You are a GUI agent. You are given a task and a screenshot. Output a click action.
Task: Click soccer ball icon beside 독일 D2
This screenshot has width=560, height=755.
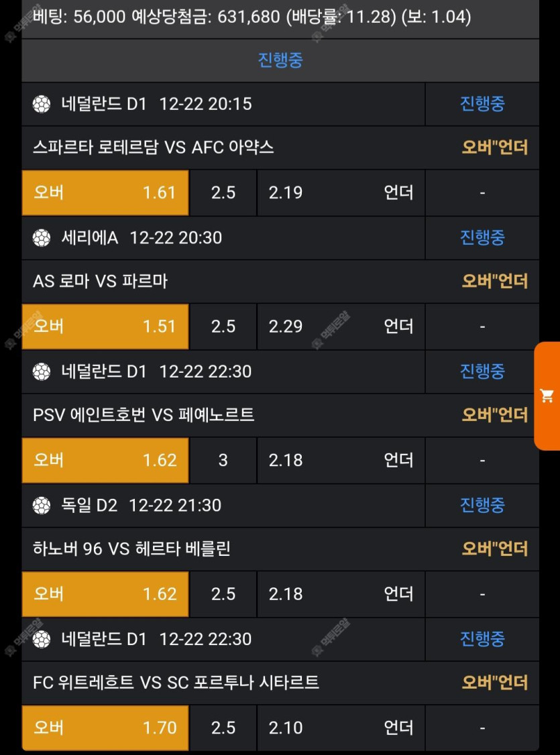pyautogui.click(x=42, y=505)
